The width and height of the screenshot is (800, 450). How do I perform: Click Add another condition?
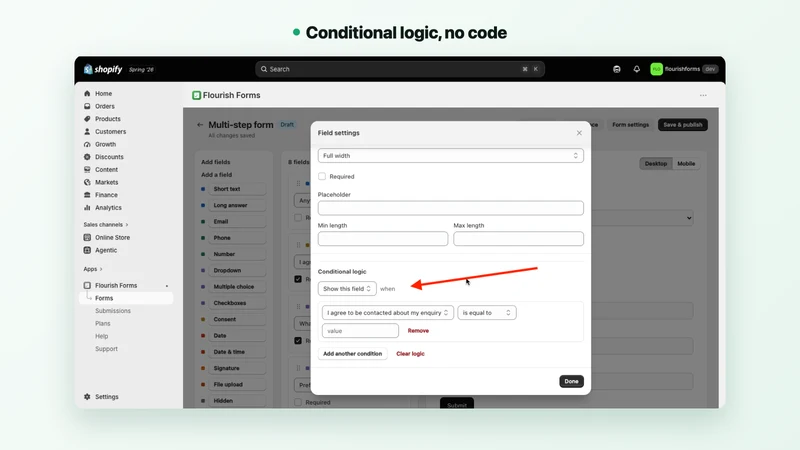[353, 354]
